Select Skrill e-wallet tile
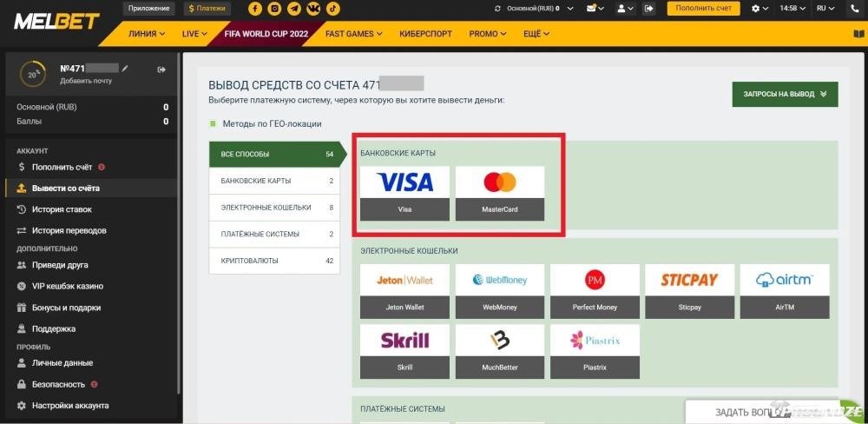 pos(404,351)
